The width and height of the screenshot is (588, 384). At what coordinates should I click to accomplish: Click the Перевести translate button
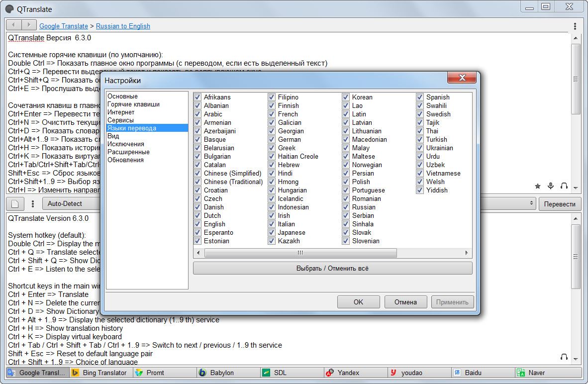(x=560, y=204)
